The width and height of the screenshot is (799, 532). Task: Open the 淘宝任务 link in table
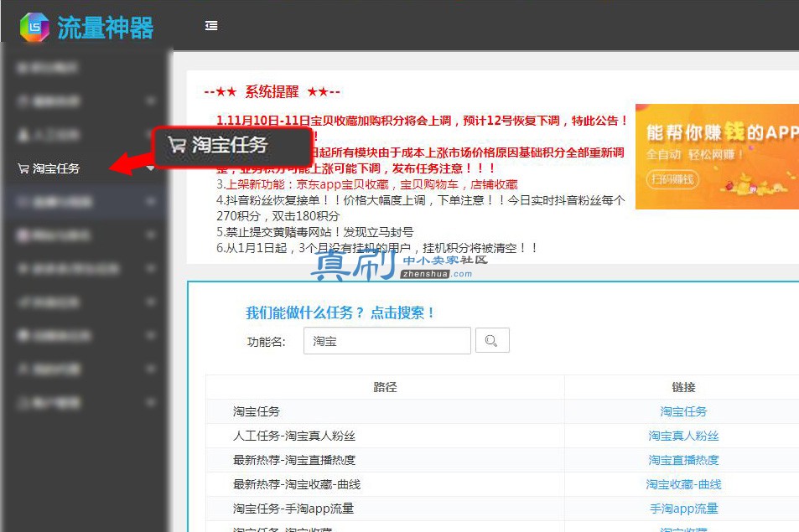click(683, 411)
